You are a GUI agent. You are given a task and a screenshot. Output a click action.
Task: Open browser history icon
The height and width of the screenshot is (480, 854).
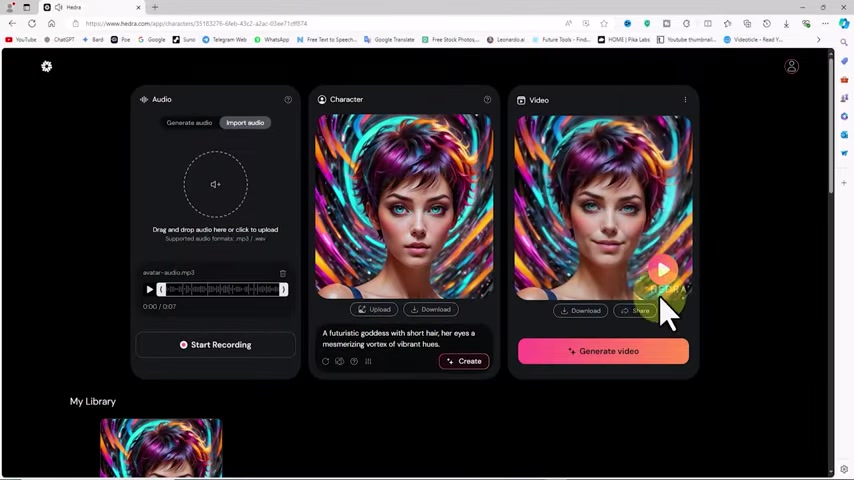(767, 23)
